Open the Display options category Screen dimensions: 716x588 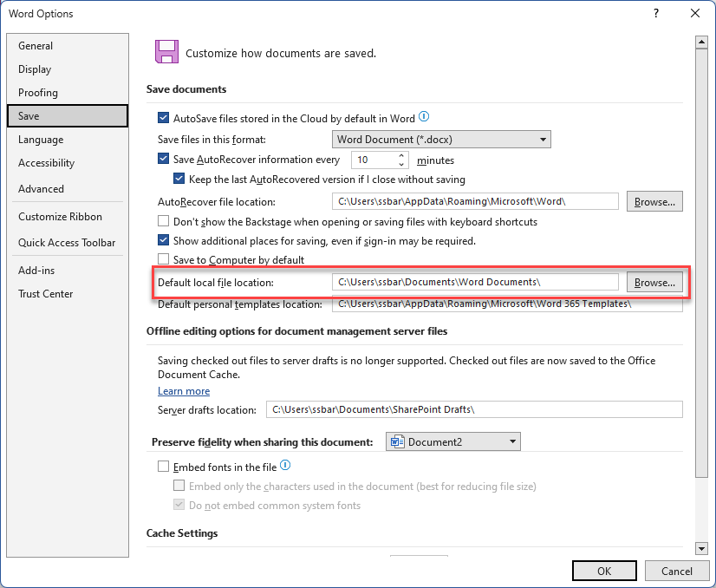(68, 69)
